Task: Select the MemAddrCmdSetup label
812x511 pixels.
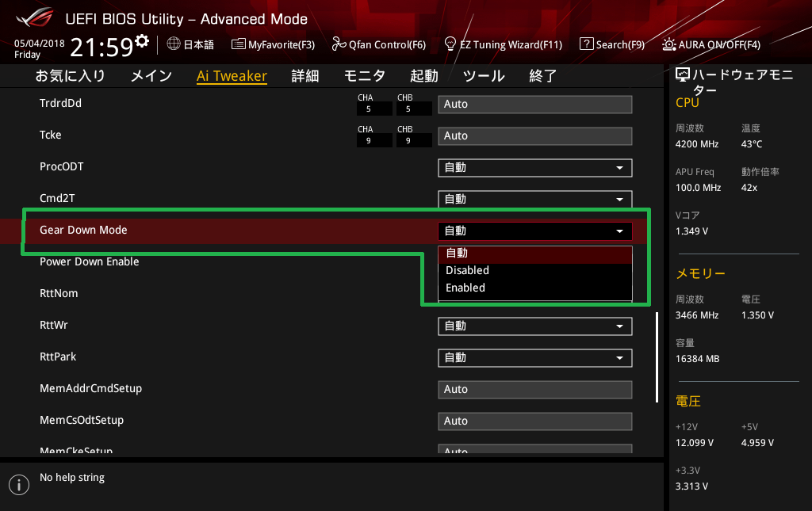Action: [x=90, y=388]
